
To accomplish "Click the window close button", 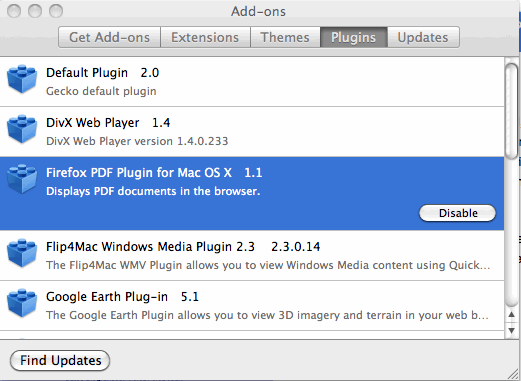I will pyautogui.click(x=14, y=11).
